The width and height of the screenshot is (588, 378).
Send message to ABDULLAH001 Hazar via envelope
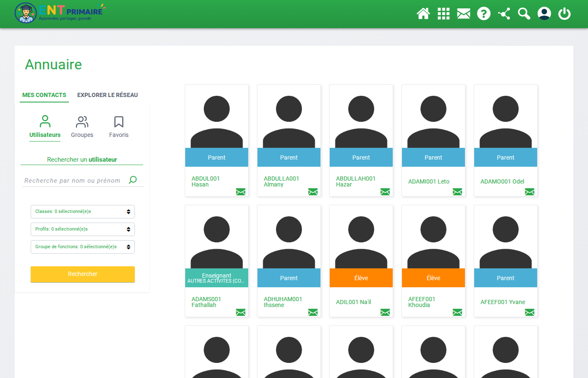(385, 192)
